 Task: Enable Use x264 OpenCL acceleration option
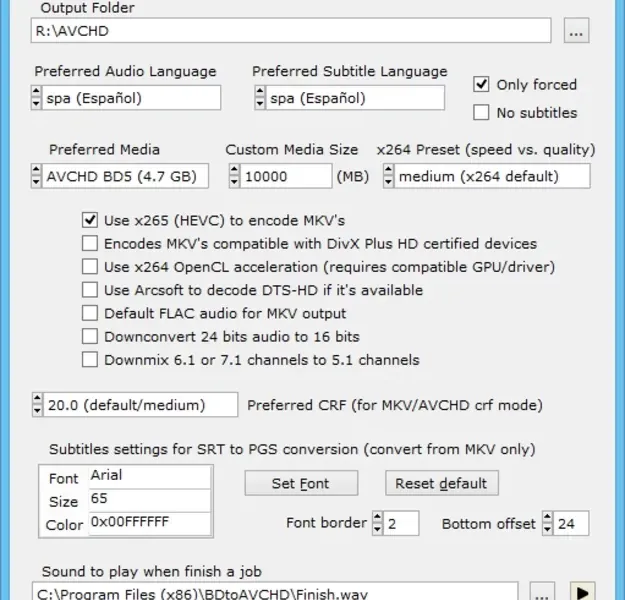pyautogui.click(x=90, y=267)
